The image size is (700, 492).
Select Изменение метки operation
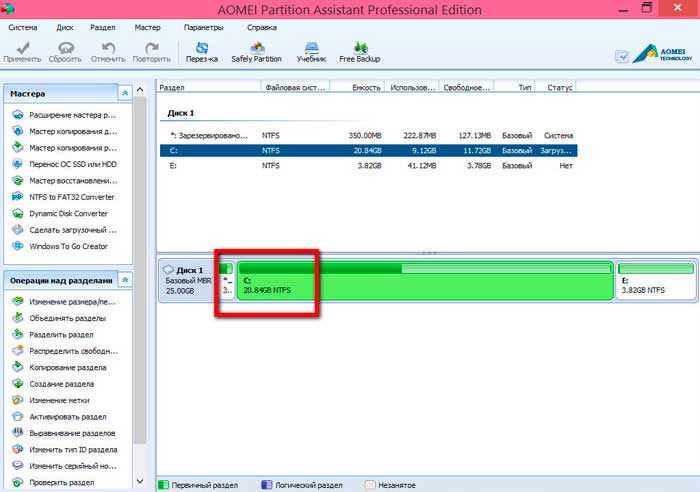click(x=51, y=400)
